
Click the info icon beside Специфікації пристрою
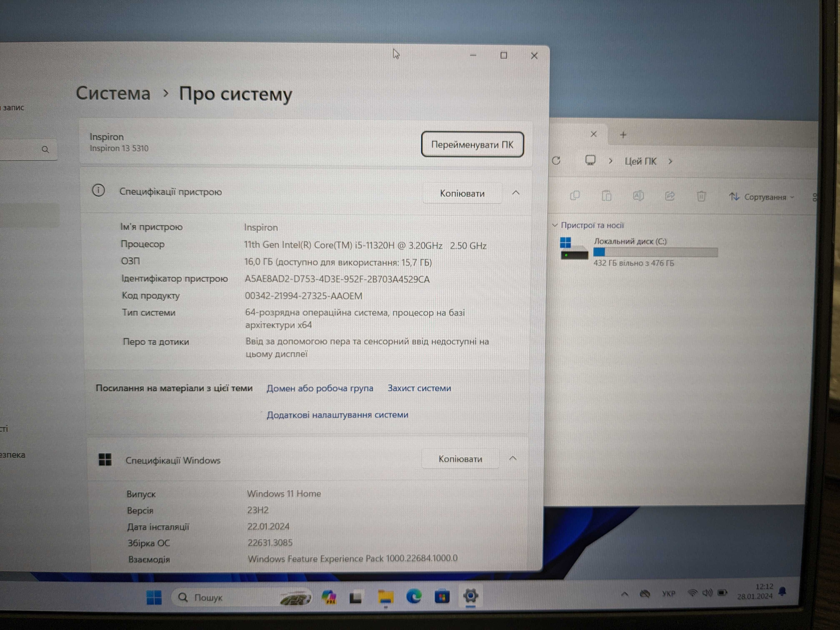point(98,190)
